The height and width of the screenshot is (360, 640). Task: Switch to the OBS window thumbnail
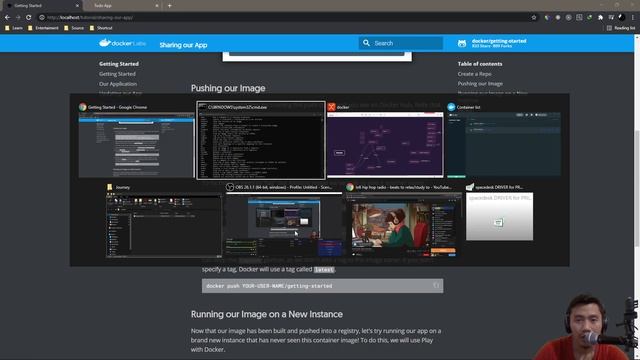pos(284,221)
